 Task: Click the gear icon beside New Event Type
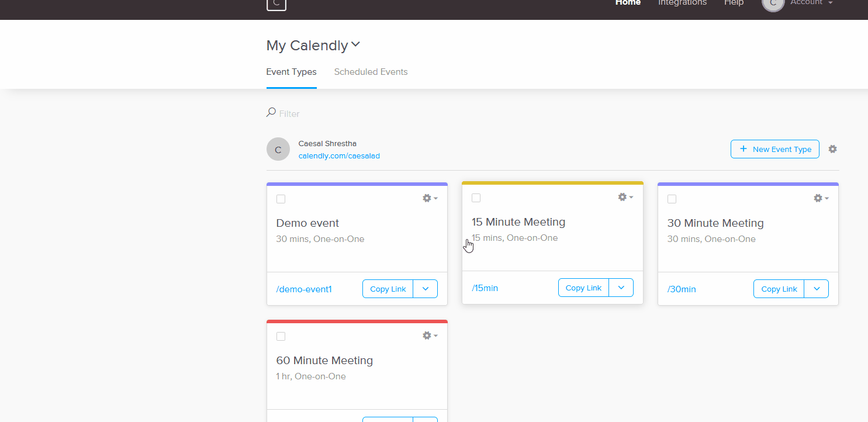[x=833, y=149]
